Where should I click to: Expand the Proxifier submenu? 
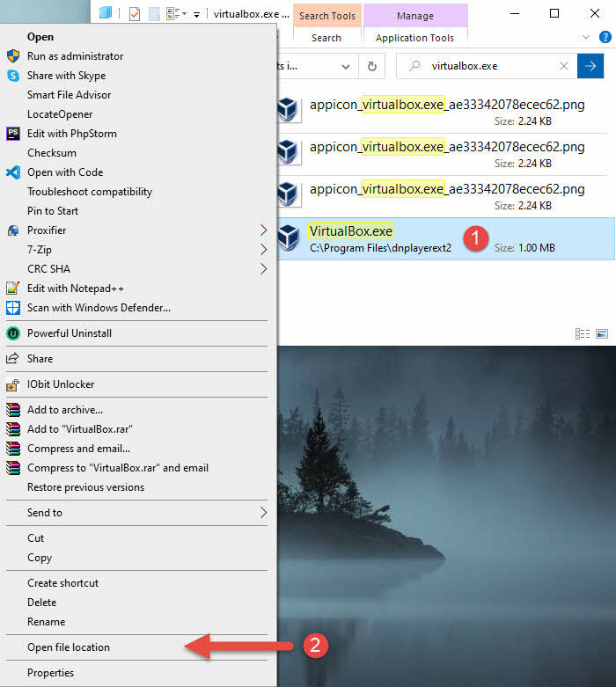click(x=263, y=230)
